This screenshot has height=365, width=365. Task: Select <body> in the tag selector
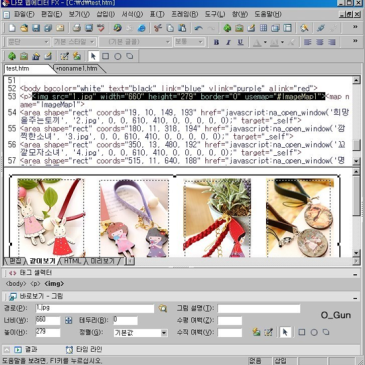(x=16, y=284)
